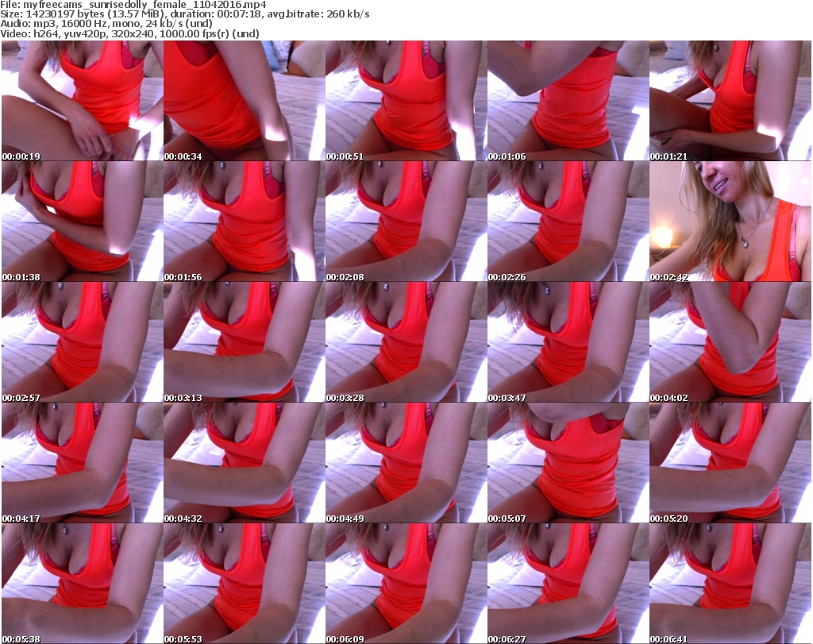Image resolution: width=813 pixels, height=644 pixels.
Task: Select the frame stamped 00:06:41
Action: pyautogui.click(x=730, y=584)
